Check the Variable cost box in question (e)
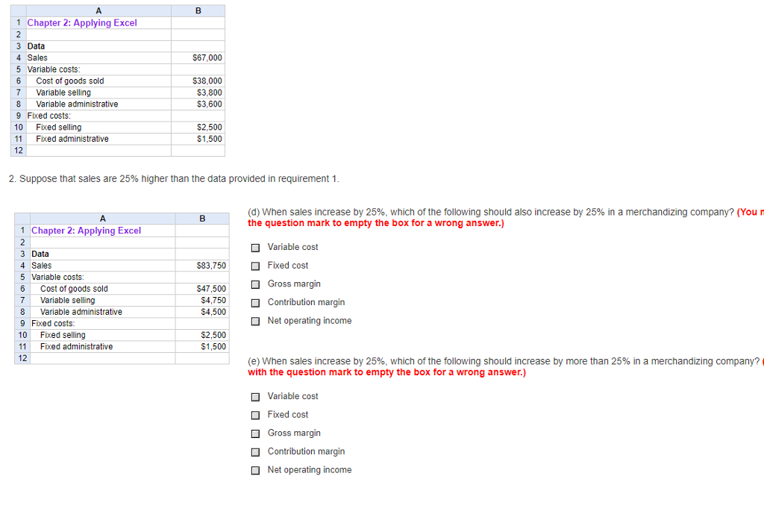The image size is (764, 532). pyautogui.click(x=255, y=396)
